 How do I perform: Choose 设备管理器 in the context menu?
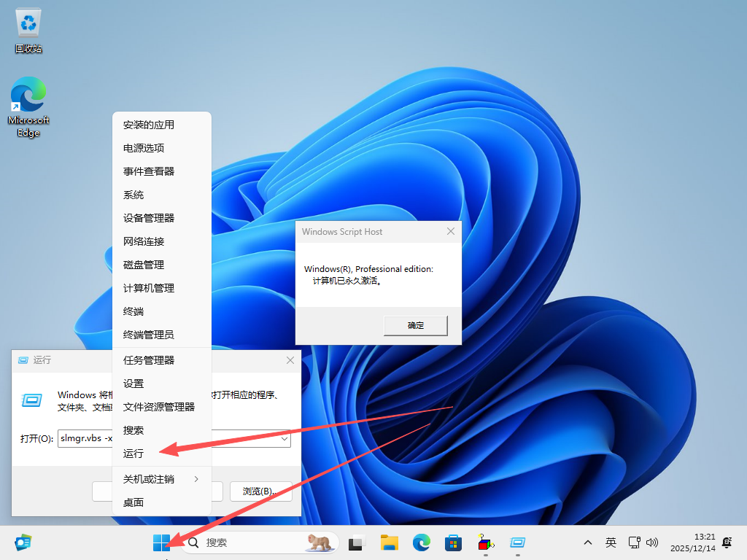pyautogui.click(x=149, y=218)
